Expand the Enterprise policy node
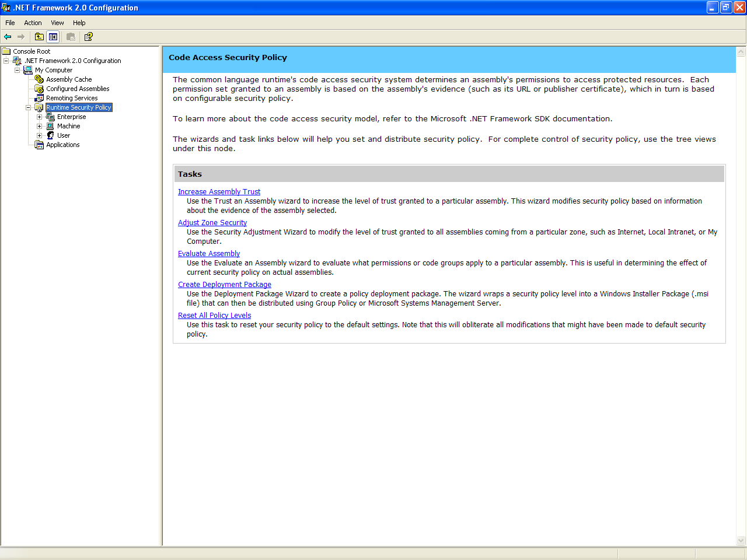The height and width of the screenshot is (560, 747). pos(39,117)
